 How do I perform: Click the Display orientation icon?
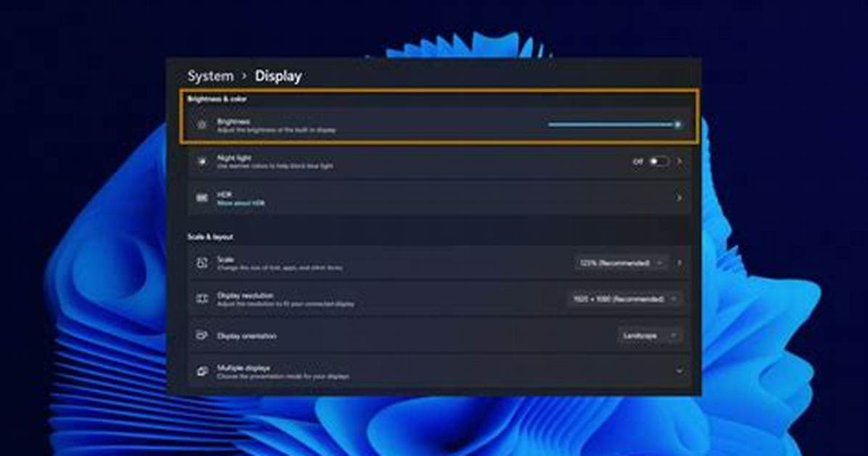pyautogui.click(x=202, y=335)
